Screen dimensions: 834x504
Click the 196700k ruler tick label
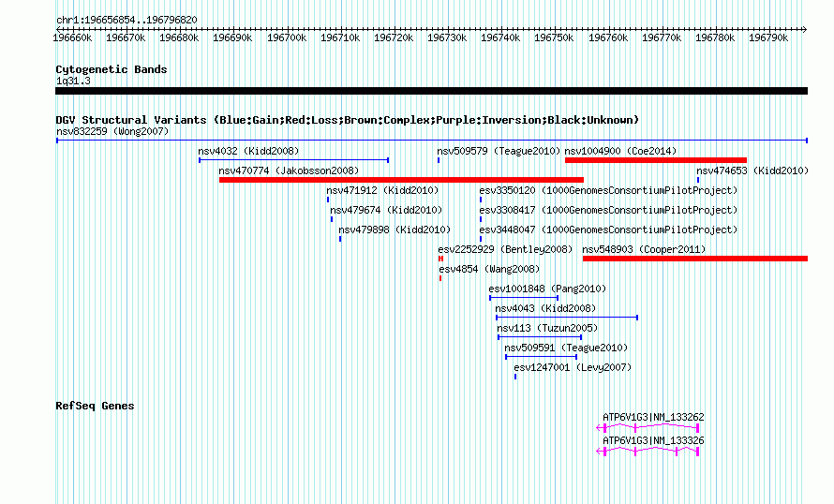tap(287, 37)
